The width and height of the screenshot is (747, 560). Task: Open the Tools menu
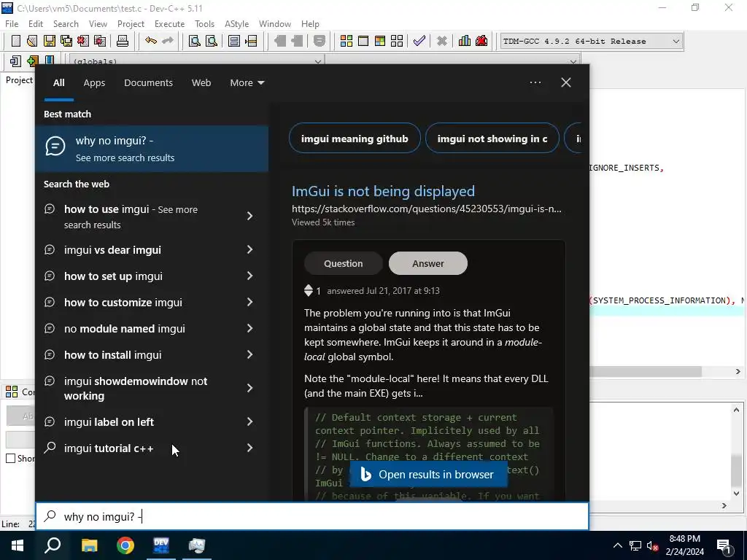[204, 24]
